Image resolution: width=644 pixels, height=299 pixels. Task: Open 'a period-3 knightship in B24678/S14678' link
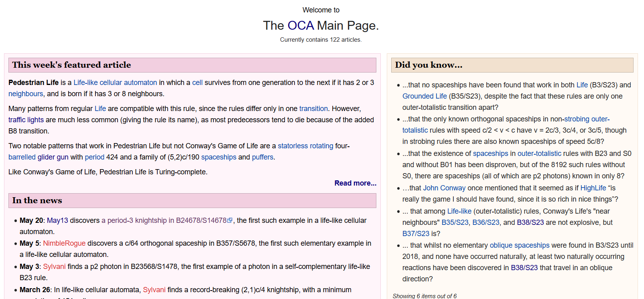[x=164, y=220]
